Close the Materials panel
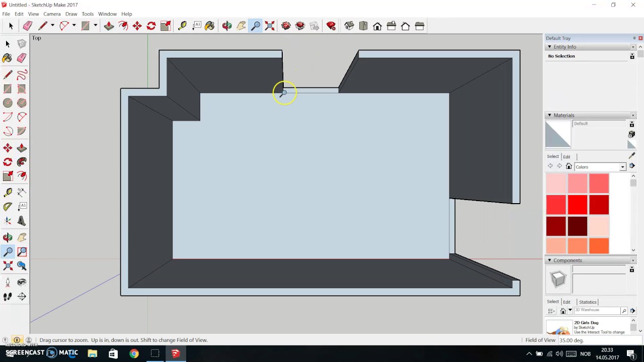The height and width of the screenshot is (362, 644). [633, 115]
